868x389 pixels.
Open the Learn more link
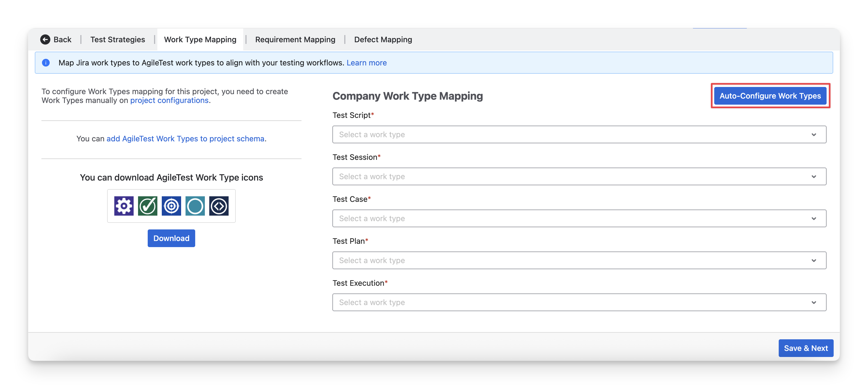366,63
